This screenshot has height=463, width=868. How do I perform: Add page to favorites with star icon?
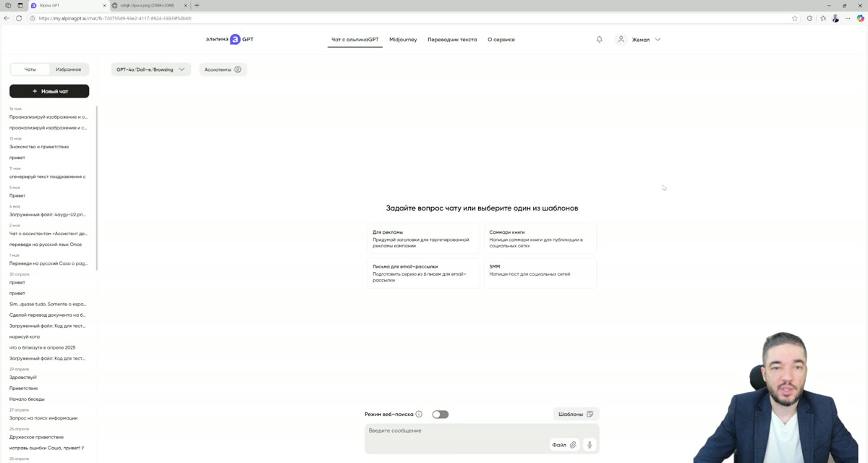coord(795,18)
